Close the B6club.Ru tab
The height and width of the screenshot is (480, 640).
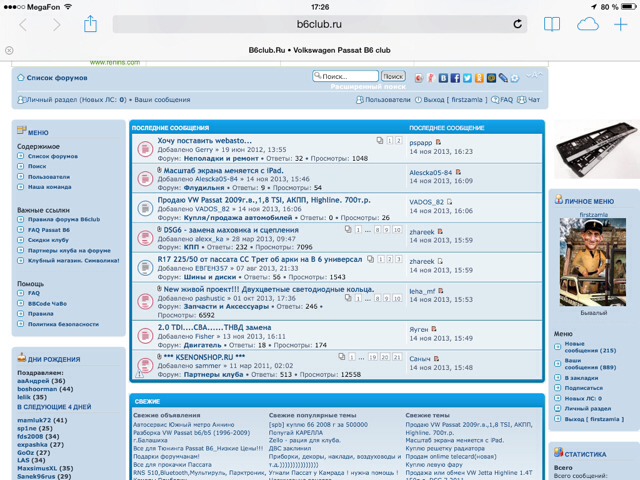click(x=9, y=50)
